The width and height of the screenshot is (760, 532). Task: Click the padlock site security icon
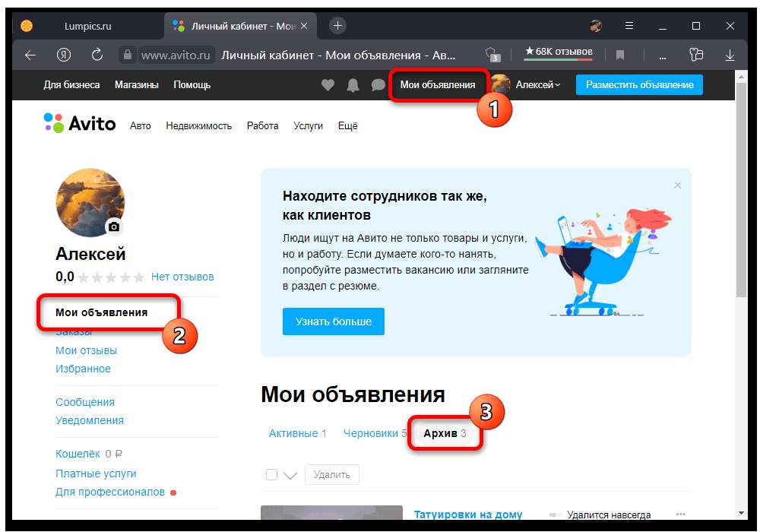[x=127, y=55]
